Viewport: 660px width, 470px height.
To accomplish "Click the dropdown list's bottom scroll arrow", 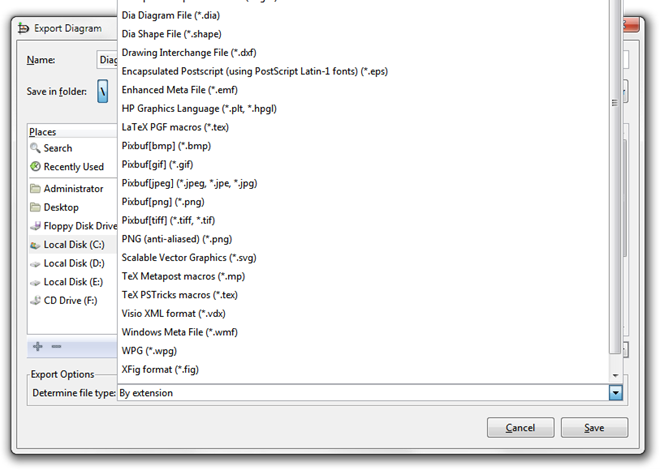I will tap(615, 375).
